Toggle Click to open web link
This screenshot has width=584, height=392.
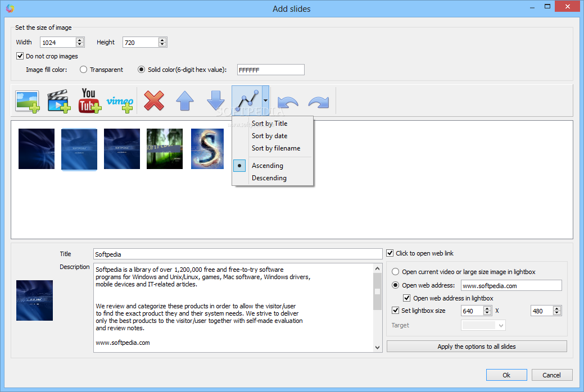pos(390,253)
